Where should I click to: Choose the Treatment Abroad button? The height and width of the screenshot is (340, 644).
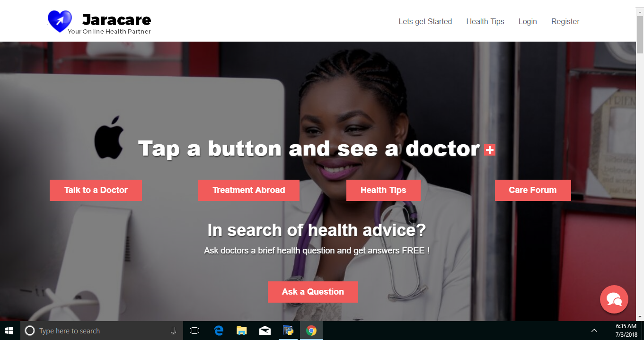pyautogui.click(x=249, y=190)
